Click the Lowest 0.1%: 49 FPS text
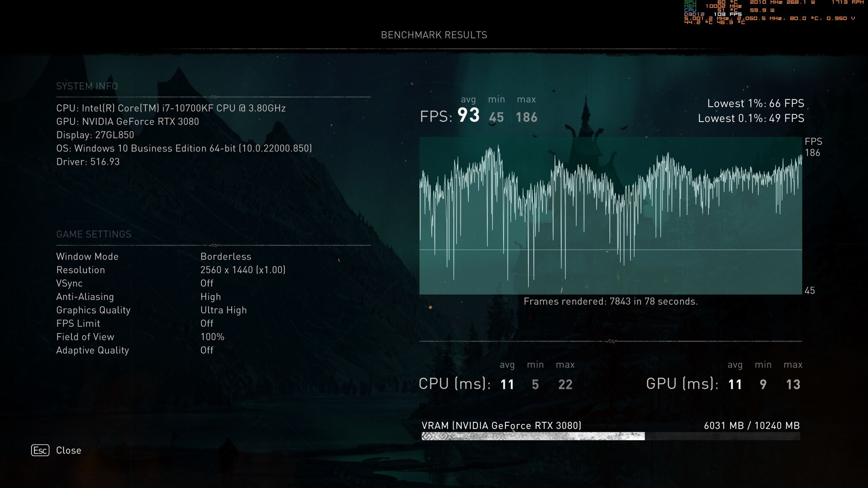 click(x=751, y=119)
